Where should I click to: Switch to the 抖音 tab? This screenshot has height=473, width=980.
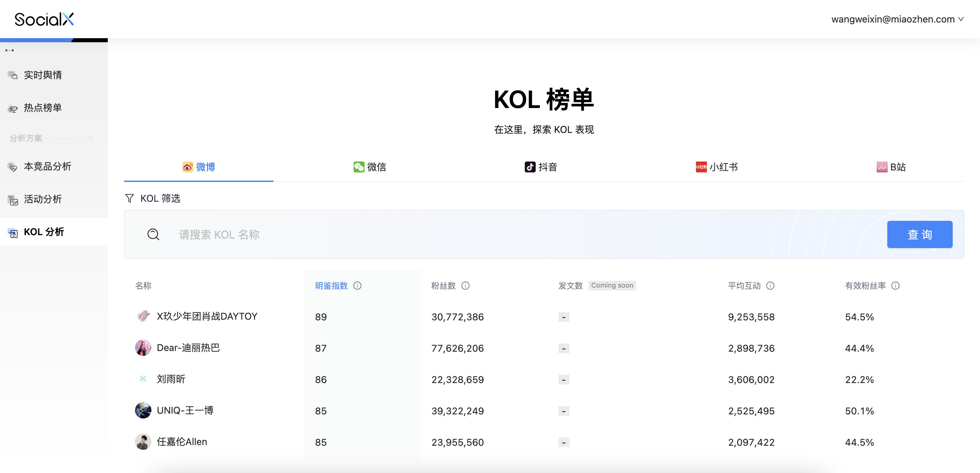click(x=540, y=167)
